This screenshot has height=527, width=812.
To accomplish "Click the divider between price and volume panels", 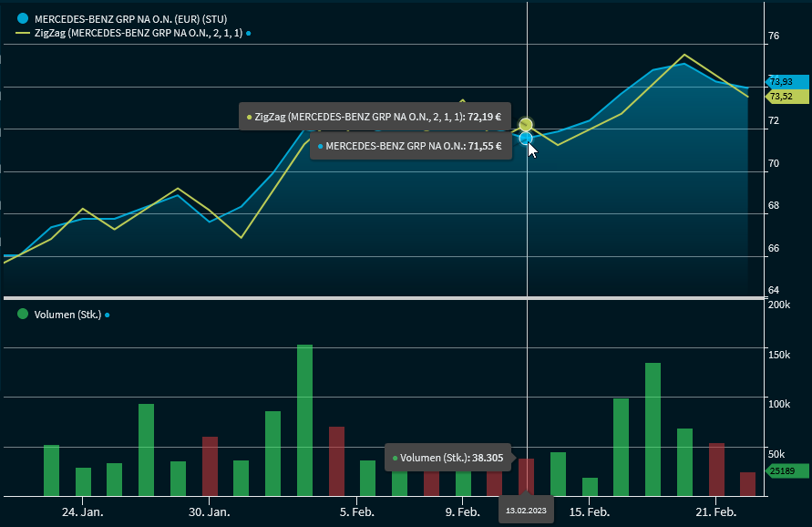I will [x=381, y=298].
